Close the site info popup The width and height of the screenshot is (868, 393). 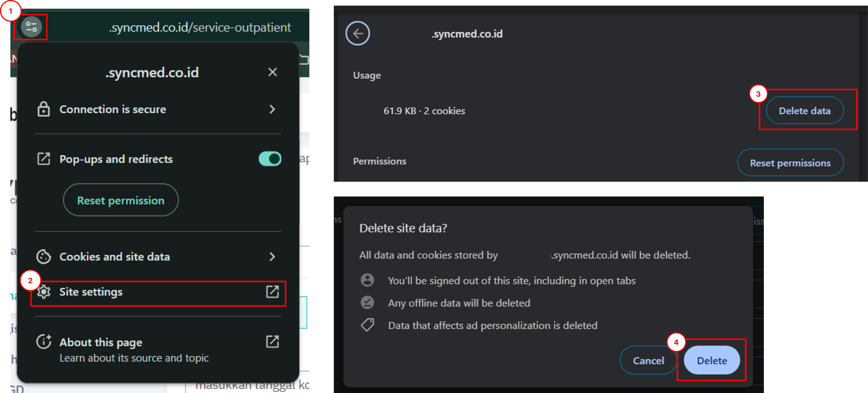[272, 72]
